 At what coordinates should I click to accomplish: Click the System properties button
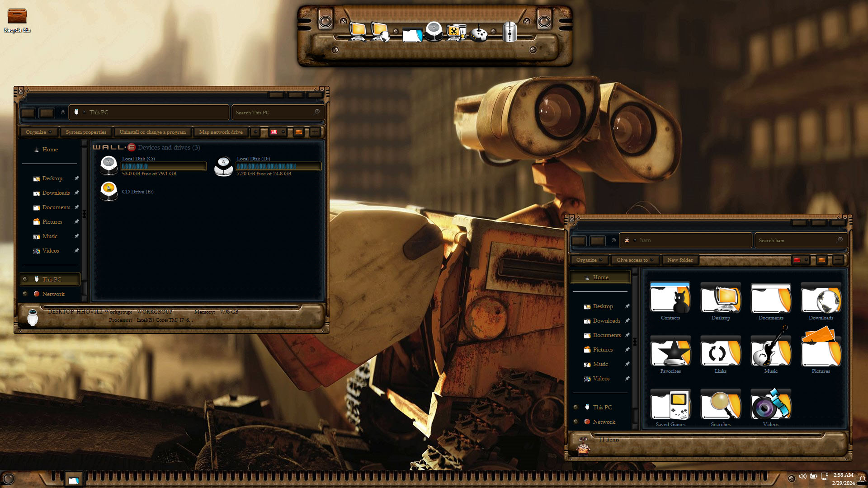tap(86, 132)
